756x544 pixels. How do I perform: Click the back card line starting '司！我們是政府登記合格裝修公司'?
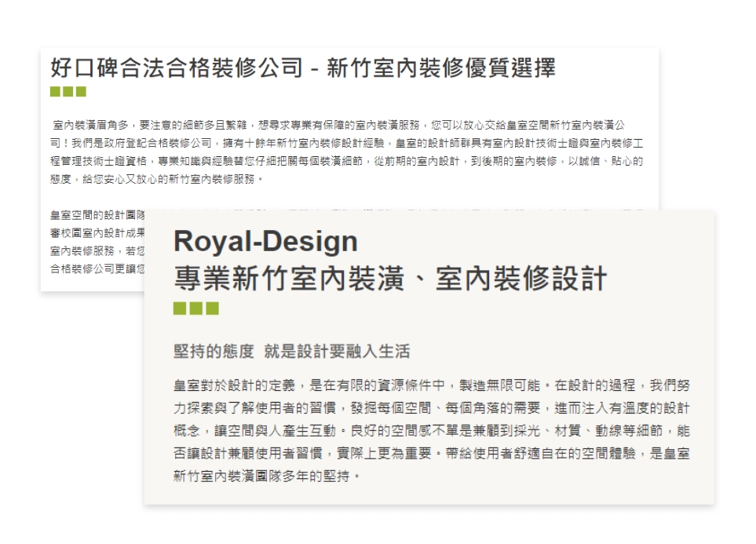(347, 143)
